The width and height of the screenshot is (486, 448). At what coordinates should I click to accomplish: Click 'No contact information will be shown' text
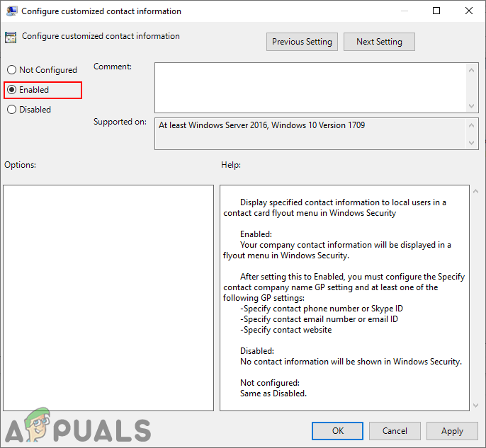point(351,362)
